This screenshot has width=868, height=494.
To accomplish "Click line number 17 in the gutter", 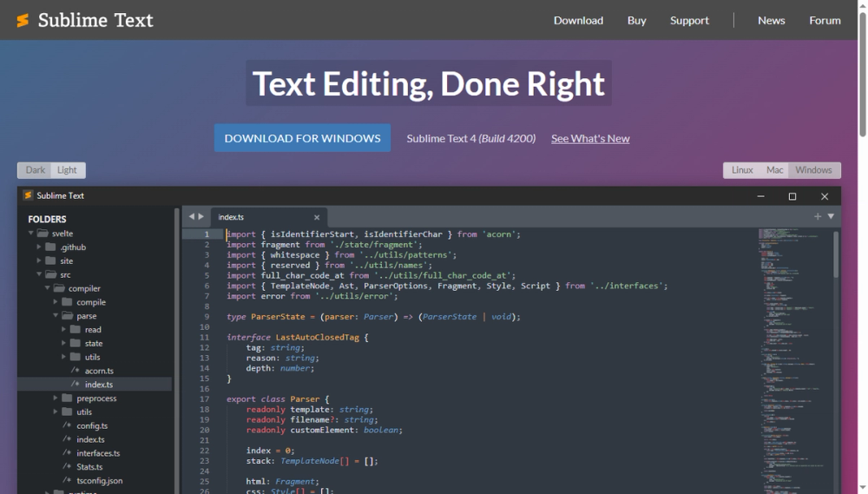I will [x=204, y=398].
